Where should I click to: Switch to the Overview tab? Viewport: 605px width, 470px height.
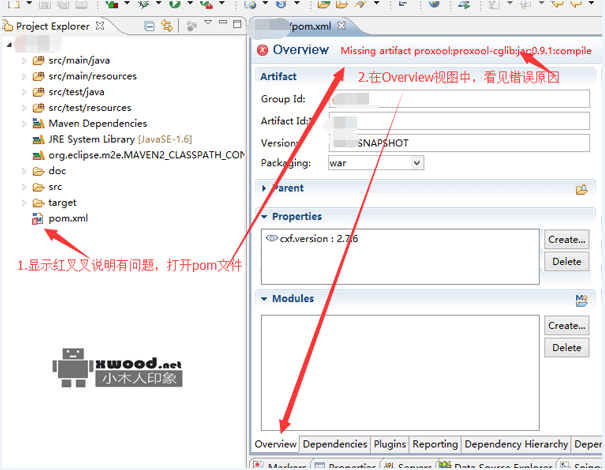(x=275, y=444)
